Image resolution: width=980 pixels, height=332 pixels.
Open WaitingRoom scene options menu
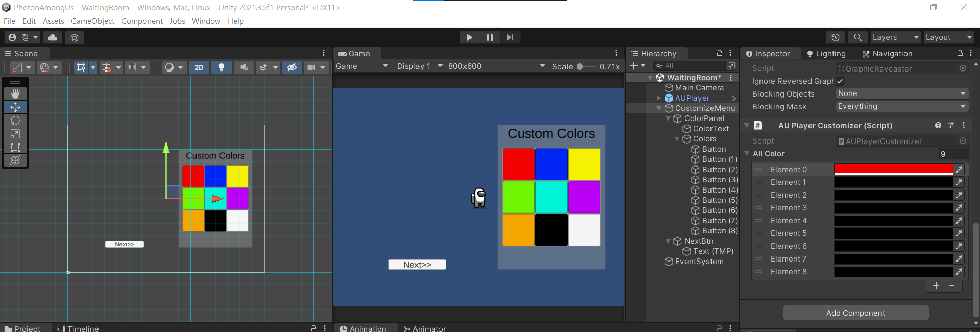pos(731,78)
